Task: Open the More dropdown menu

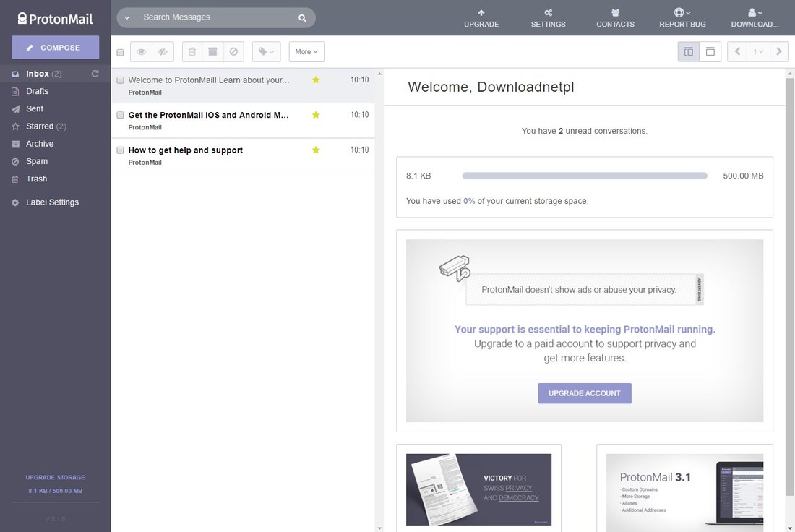Action: [x=306, y=52]
